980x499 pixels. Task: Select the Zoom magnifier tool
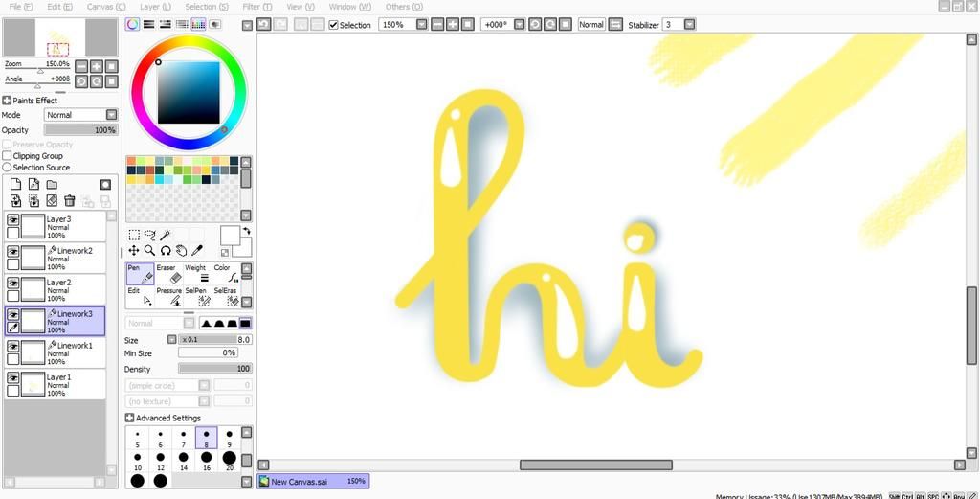pyautogui.click(x=149, y=251)
